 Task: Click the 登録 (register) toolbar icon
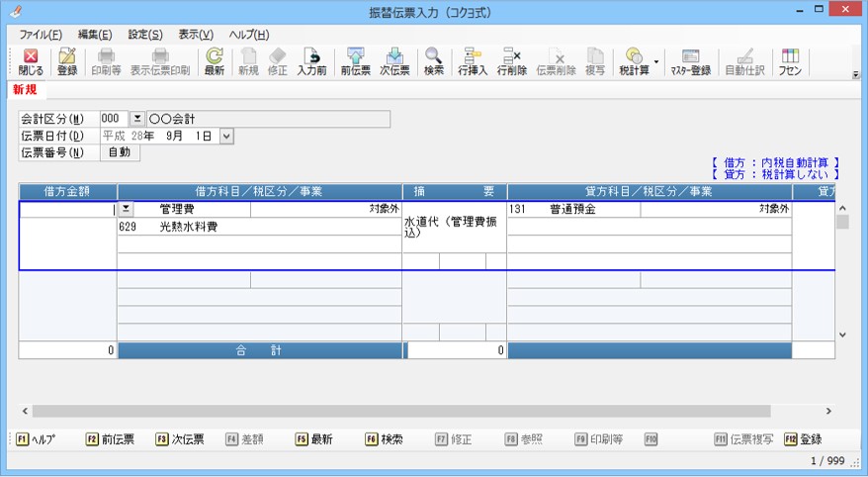(67, 61)
